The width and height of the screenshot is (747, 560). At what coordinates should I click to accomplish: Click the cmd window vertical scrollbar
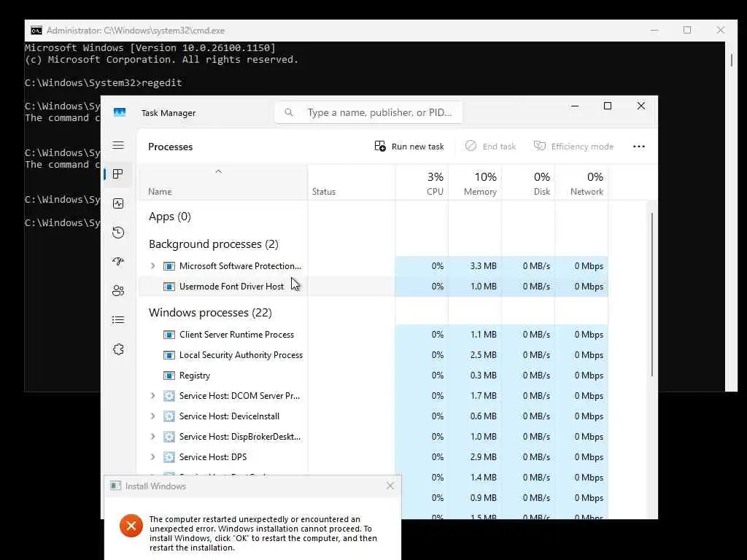[732, 61]
